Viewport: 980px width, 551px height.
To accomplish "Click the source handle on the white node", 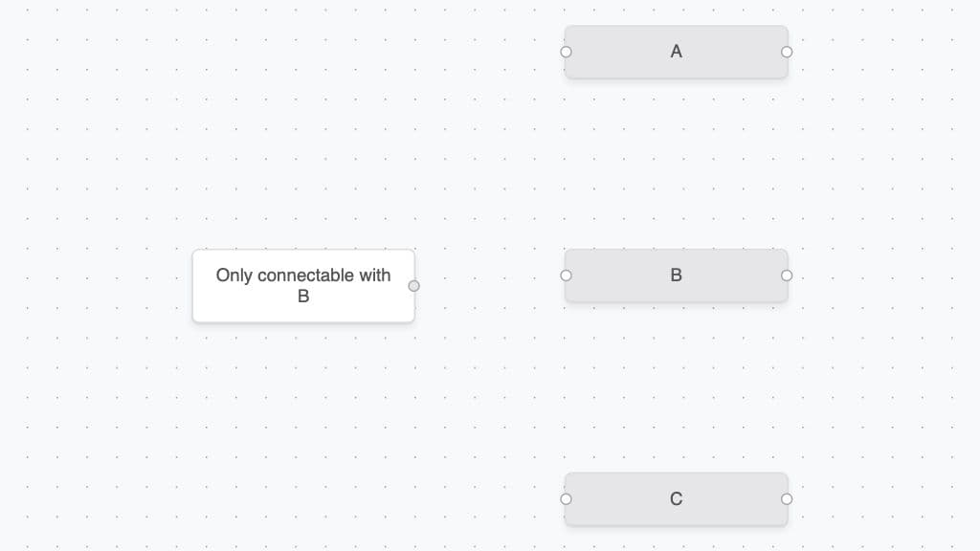I will tap(413, 286).
